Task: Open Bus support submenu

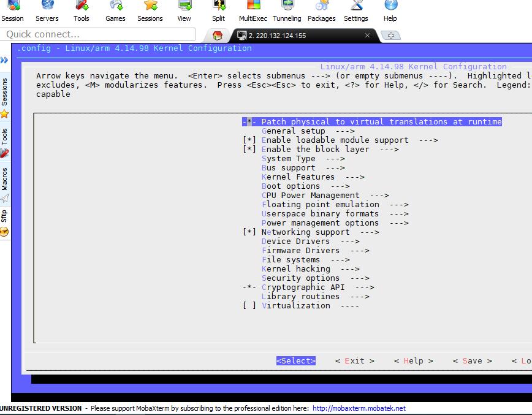Action: click(303, 167)
